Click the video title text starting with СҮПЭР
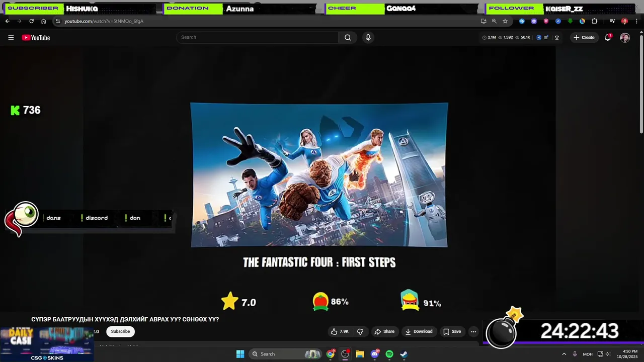This screenshot has height=362, width=644. (x=125, y=319)
